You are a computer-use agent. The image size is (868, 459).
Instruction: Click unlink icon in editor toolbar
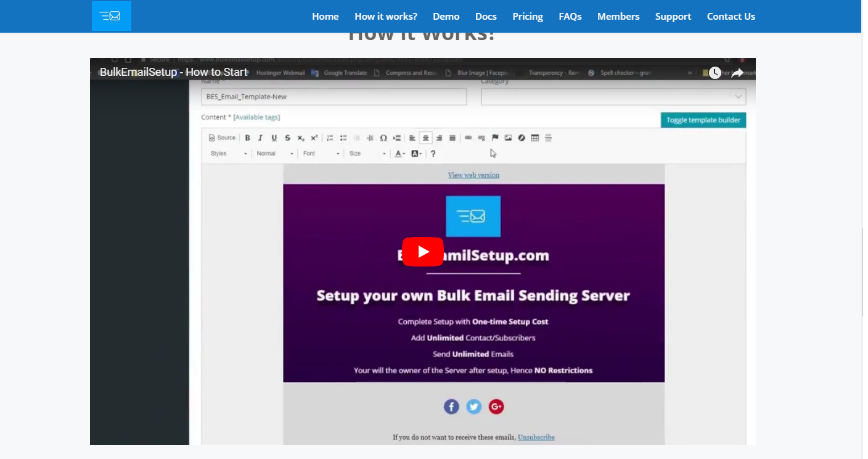[x=481, y=138]
